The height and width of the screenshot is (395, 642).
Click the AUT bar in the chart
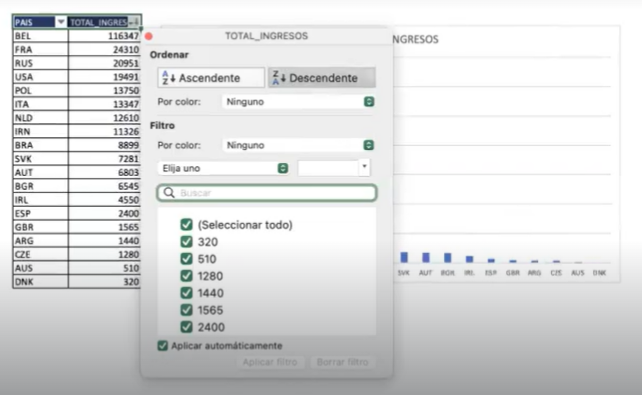tap(426, 257)
